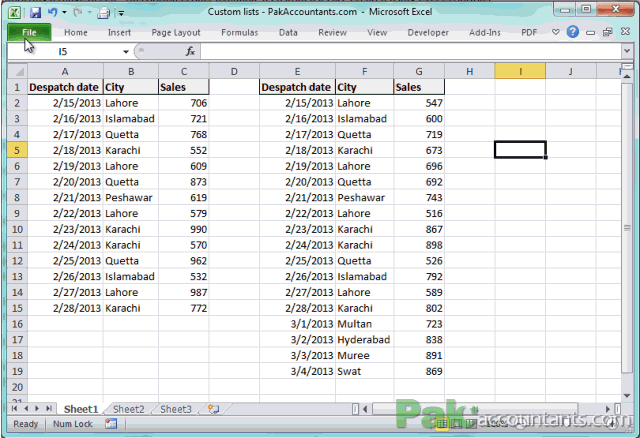
Task: Click cell A1 'Despatch date' header
Action: [65, 87]
